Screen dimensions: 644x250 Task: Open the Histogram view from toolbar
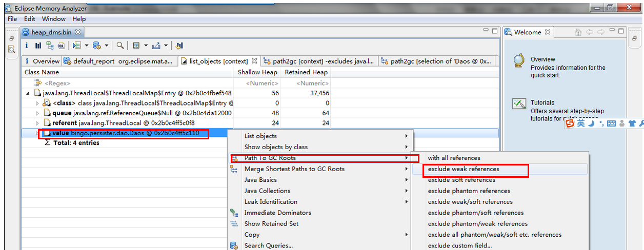(x=38, y=46)
